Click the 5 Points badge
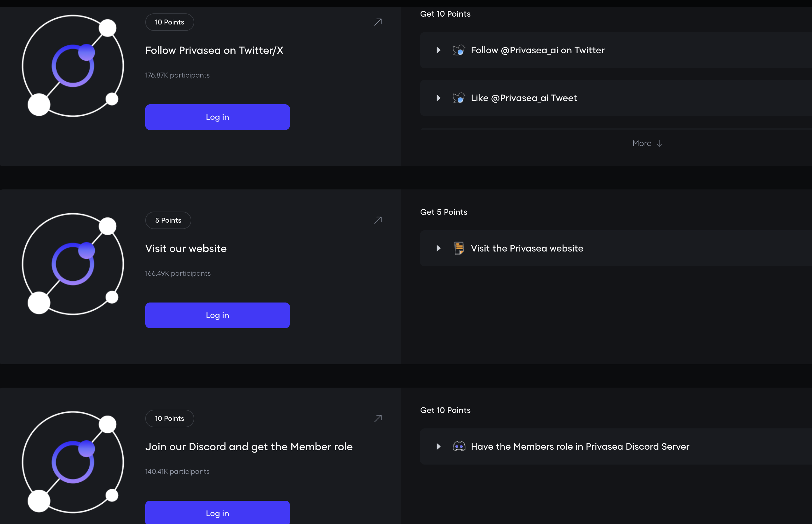 click(x=168, y=220)
